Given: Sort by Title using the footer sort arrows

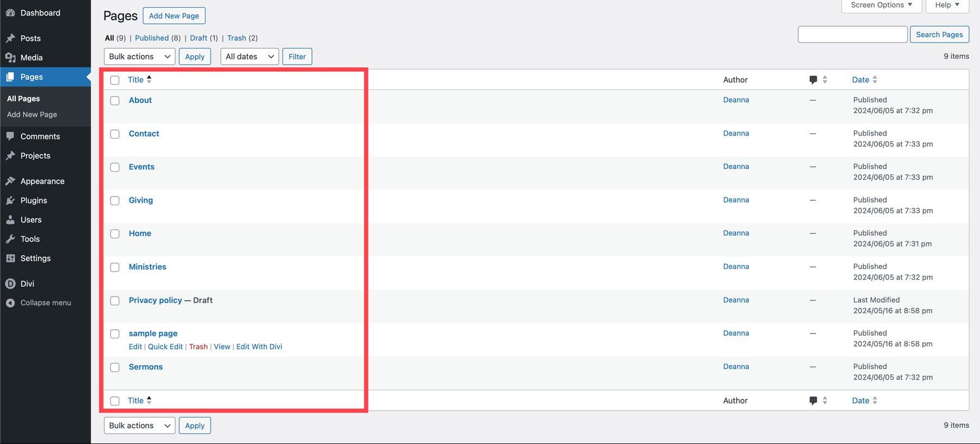Looking at the screenshot, I should 149,400.
